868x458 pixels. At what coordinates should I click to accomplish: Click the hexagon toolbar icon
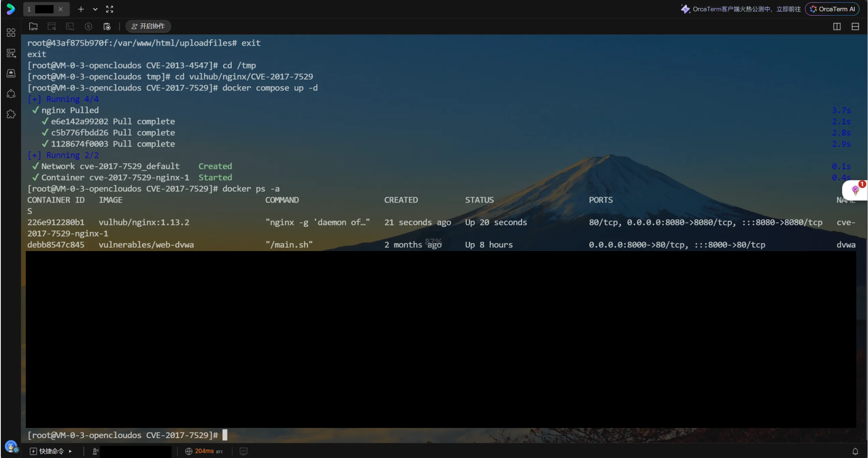tap(88, 26)
